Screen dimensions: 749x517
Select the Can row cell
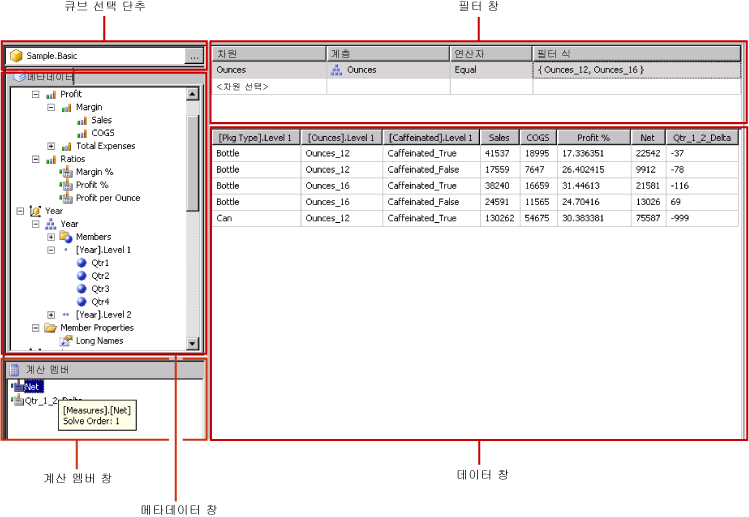click(x=257, y=218)
